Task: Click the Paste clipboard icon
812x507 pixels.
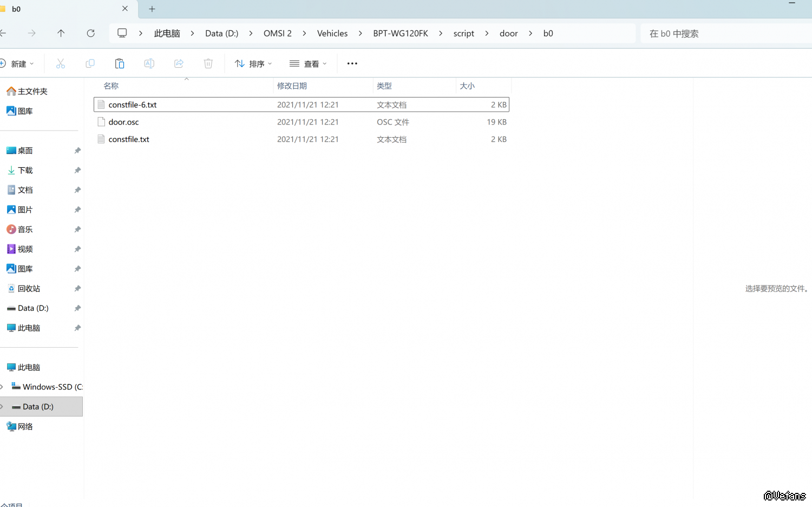Action: click(x=120, y=64)
